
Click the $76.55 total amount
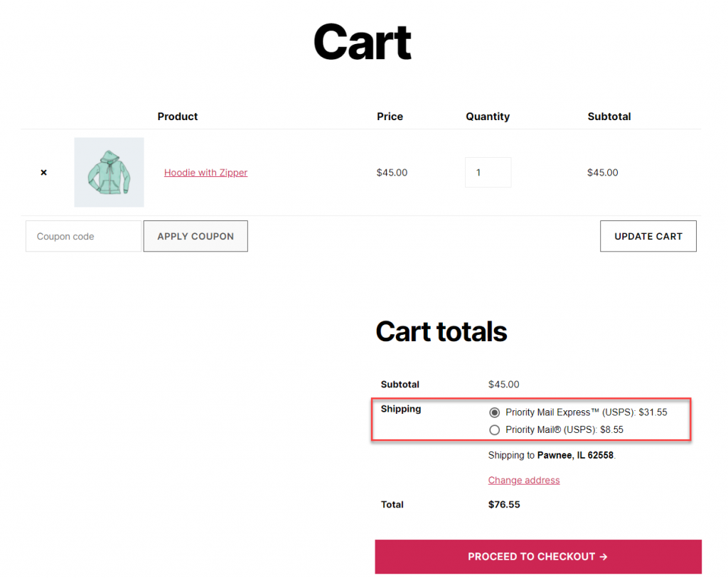(504, 505)
